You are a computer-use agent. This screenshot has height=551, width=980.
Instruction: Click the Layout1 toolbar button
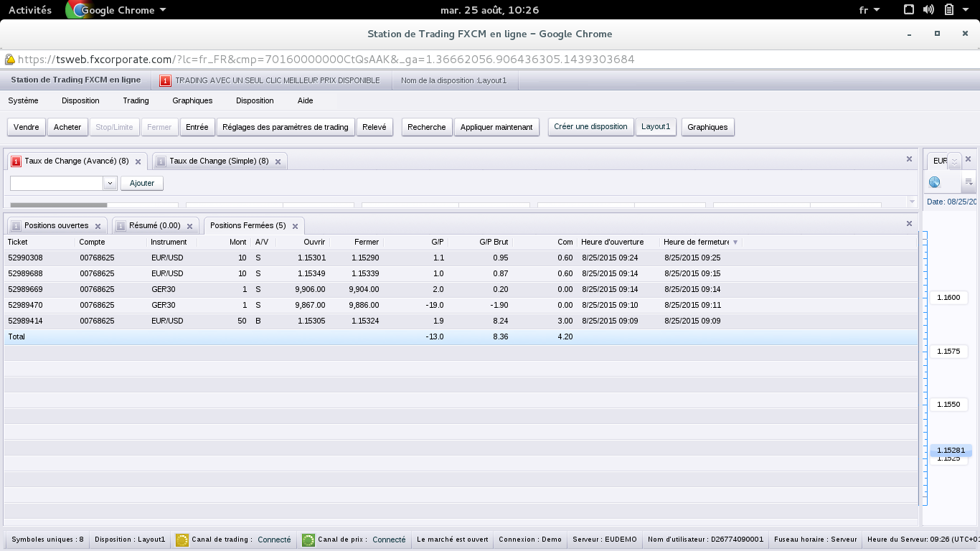tap(656, 127)
